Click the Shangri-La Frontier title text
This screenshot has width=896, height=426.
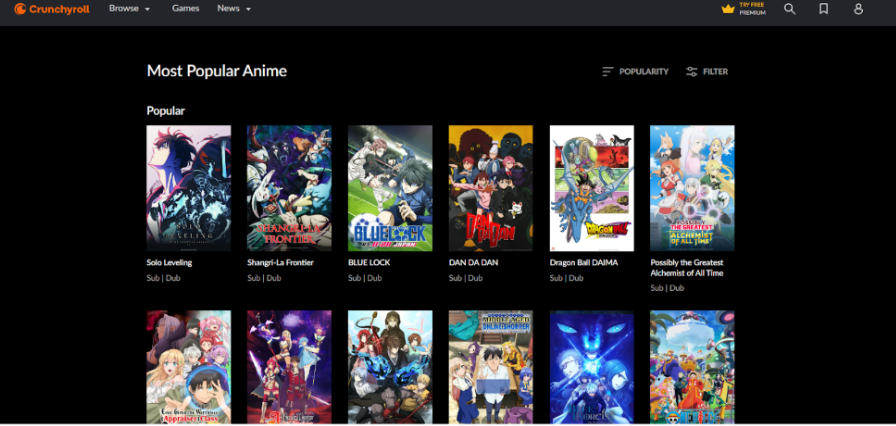pyautogui.click(x=280, y=263)
